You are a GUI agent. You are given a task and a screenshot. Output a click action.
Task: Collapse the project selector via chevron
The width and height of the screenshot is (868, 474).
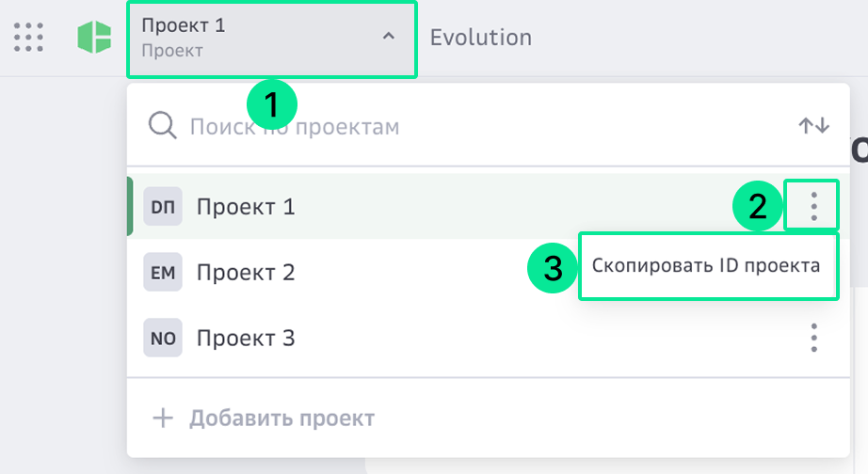(389, 37)
